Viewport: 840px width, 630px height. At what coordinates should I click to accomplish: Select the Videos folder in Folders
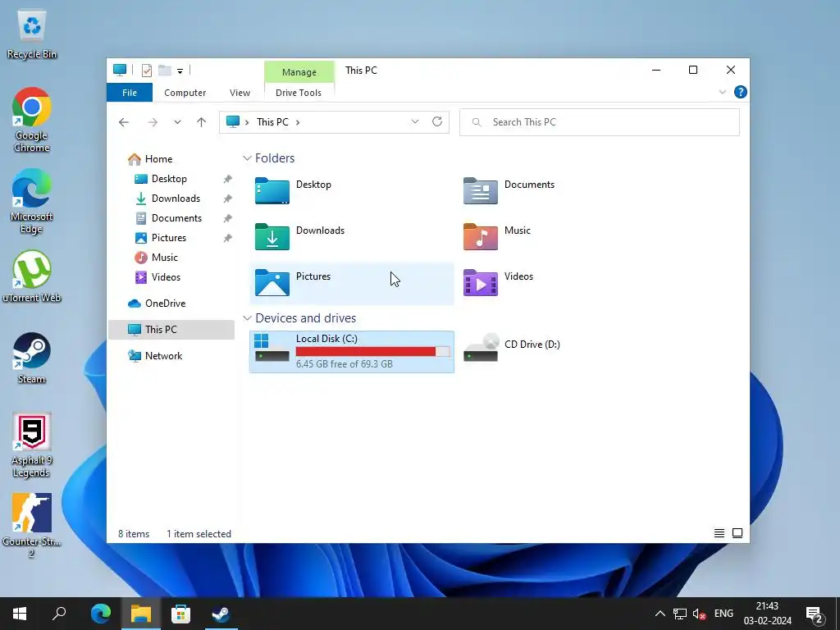(559, 283)
